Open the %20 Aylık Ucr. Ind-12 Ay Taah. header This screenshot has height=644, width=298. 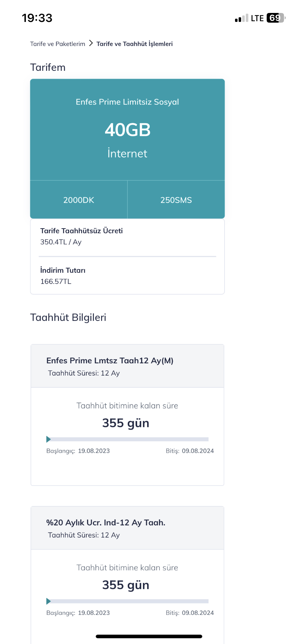tap(127, 528)
